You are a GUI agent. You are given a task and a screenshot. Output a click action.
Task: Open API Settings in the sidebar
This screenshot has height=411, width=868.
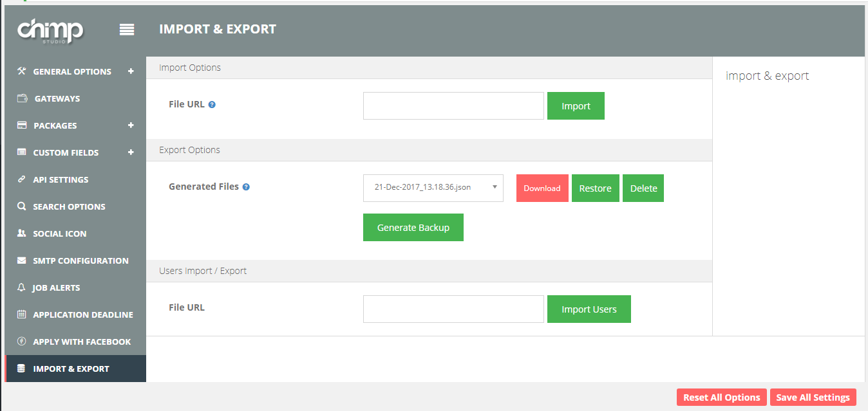point(61,179)
